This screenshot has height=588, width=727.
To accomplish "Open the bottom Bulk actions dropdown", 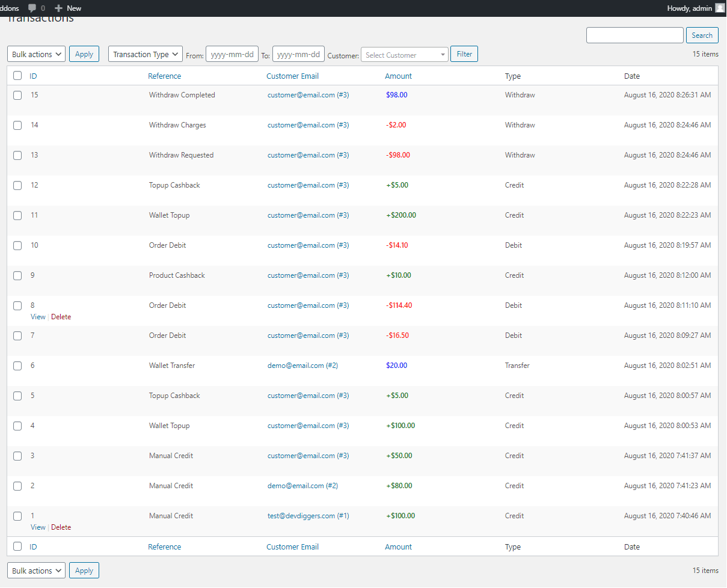I will (36, 570).
